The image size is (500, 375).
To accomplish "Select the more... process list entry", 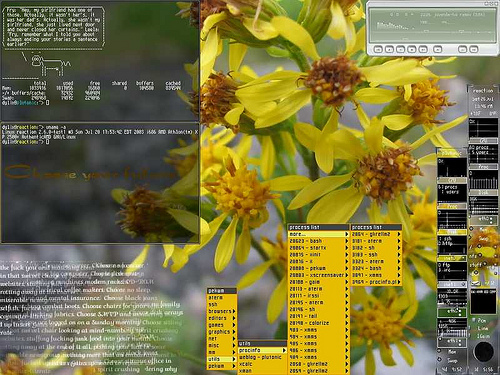I will click(319, 234).
